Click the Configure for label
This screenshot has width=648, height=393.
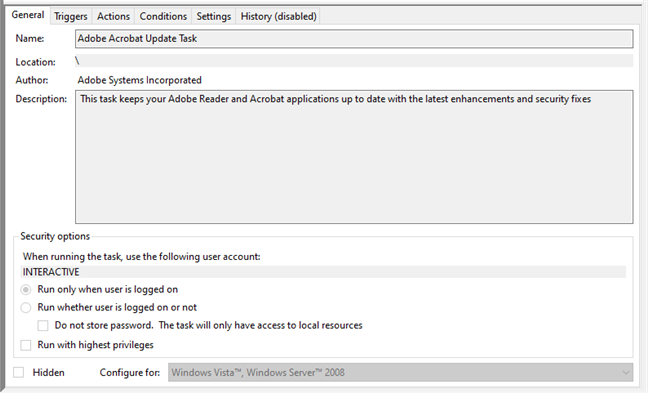click(x=130, y=373)
